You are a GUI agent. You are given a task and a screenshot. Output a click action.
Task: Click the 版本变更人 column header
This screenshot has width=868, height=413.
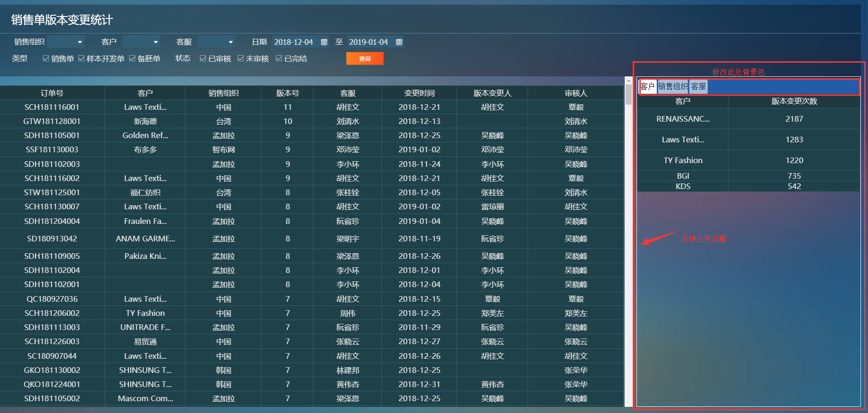coord(493,93)
